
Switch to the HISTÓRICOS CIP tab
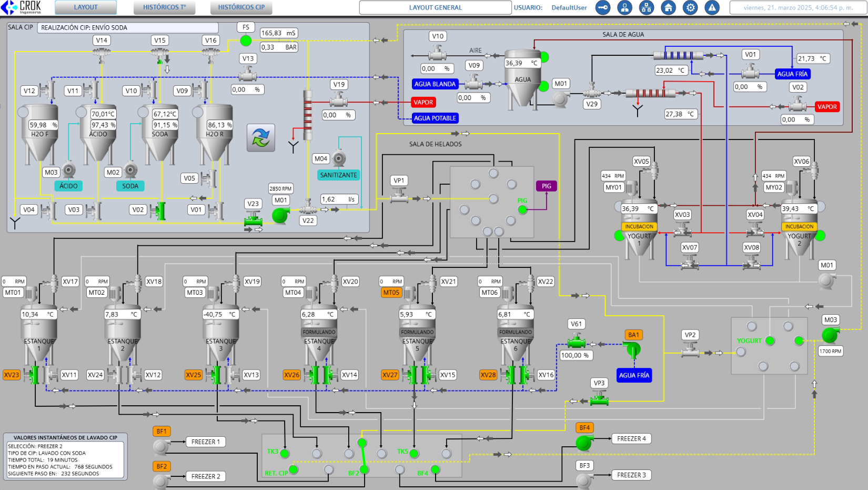coord(241,7)
